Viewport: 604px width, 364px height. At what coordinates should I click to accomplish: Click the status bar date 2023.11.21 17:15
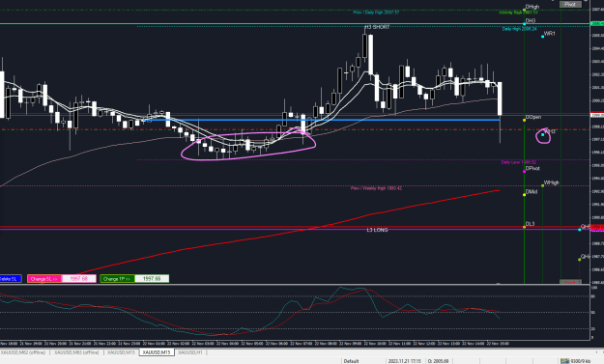404,361
